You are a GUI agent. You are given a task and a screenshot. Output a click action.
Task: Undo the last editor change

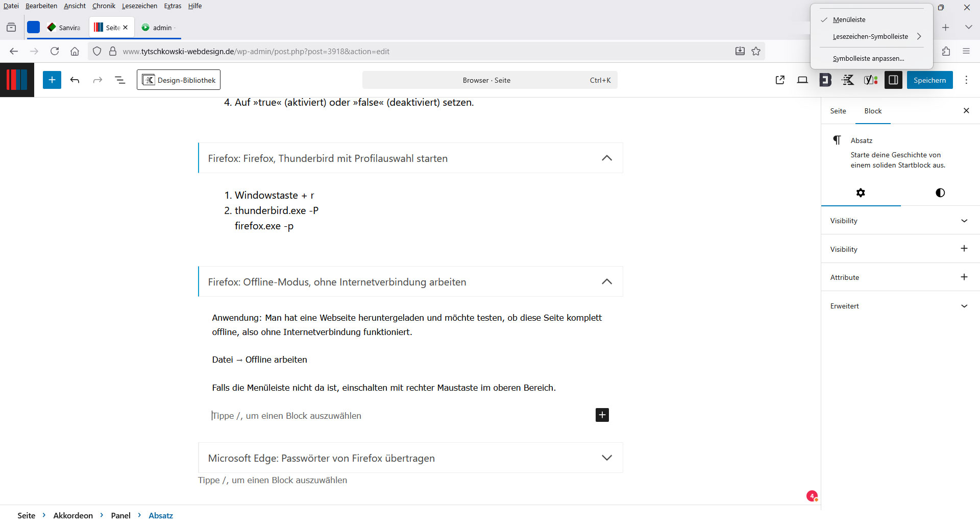[75, 80]
